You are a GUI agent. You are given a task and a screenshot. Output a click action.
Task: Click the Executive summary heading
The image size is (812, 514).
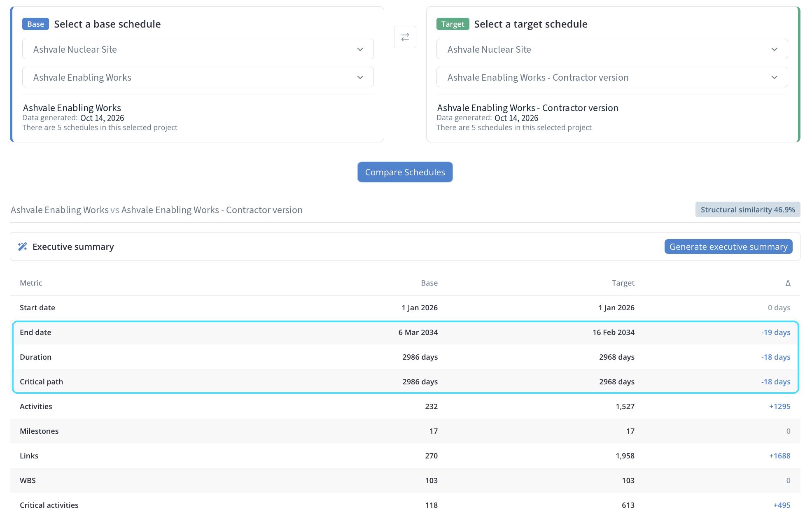[x=73, y=247]
